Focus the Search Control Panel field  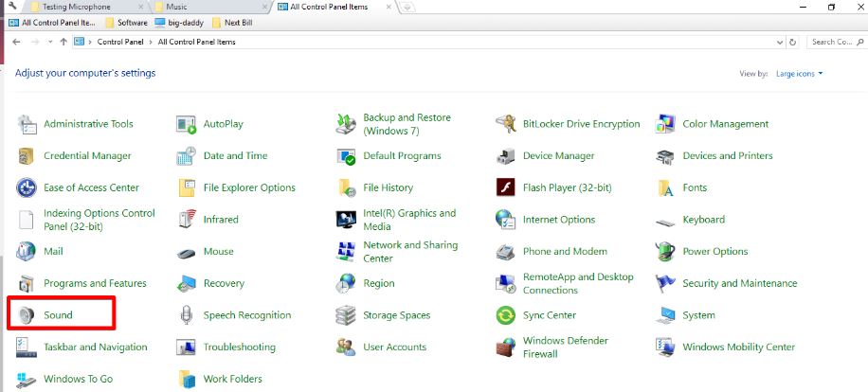coord(837,42)
